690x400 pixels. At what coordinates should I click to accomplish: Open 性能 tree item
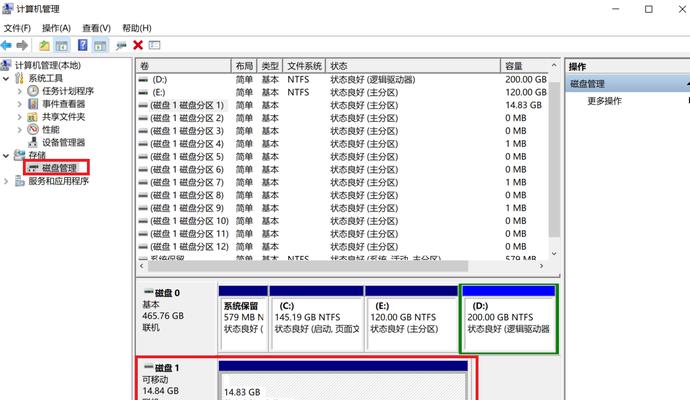click(51, 129)
